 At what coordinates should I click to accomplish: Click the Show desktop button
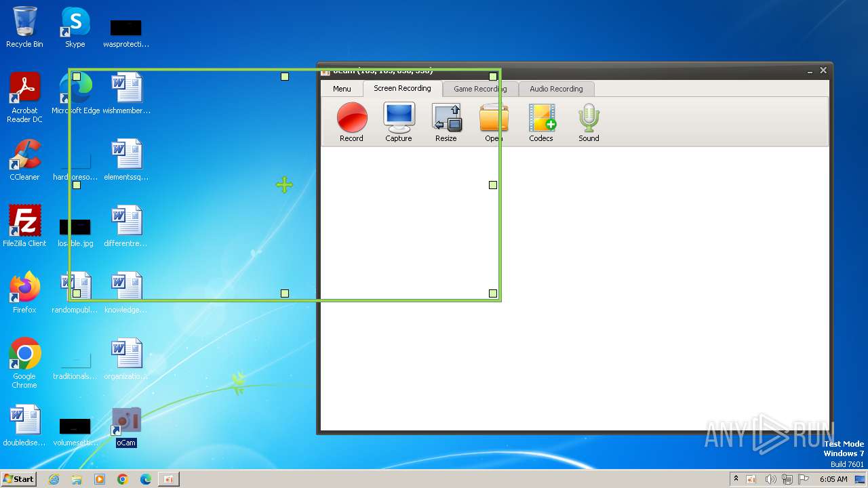click(x=861, y=479)
